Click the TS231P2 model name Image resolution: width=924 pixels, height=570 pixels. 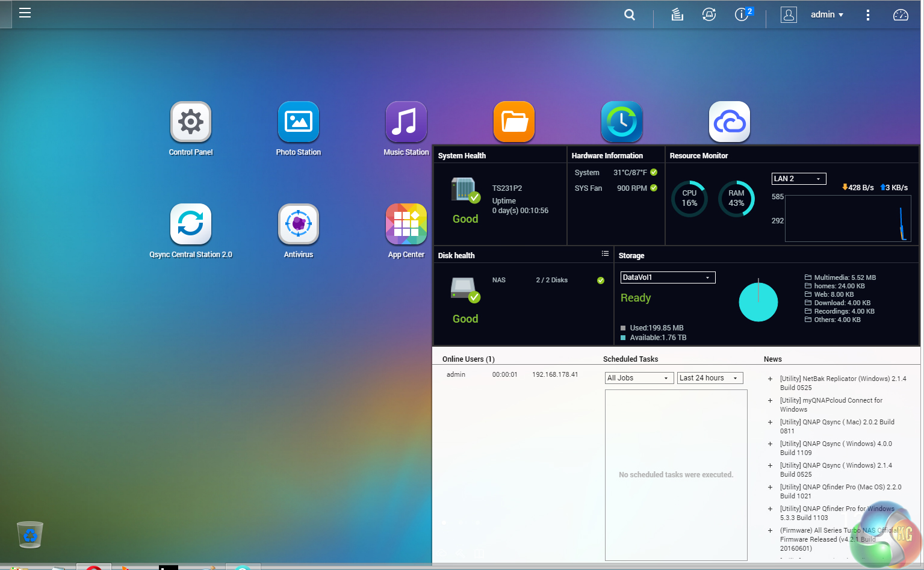pyautogui.click(x=507, y=188)
